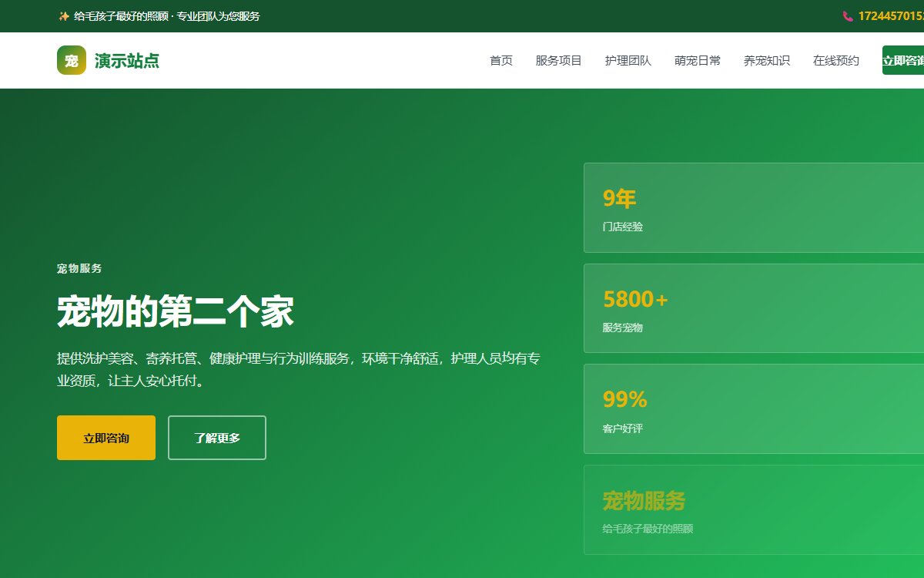Click the 了解更多 outlined button
This screenshot has width=924, height=578.
[x=217, y=438]
